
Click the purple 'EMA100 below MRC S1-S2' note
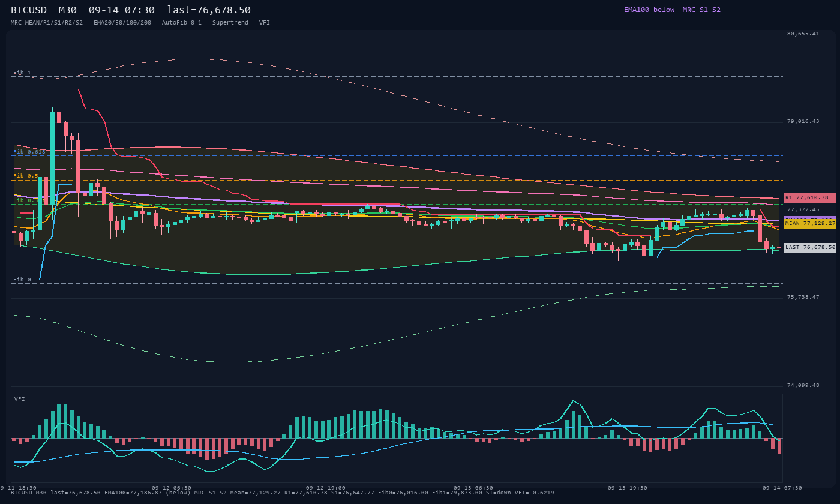(x=672, y=10)
